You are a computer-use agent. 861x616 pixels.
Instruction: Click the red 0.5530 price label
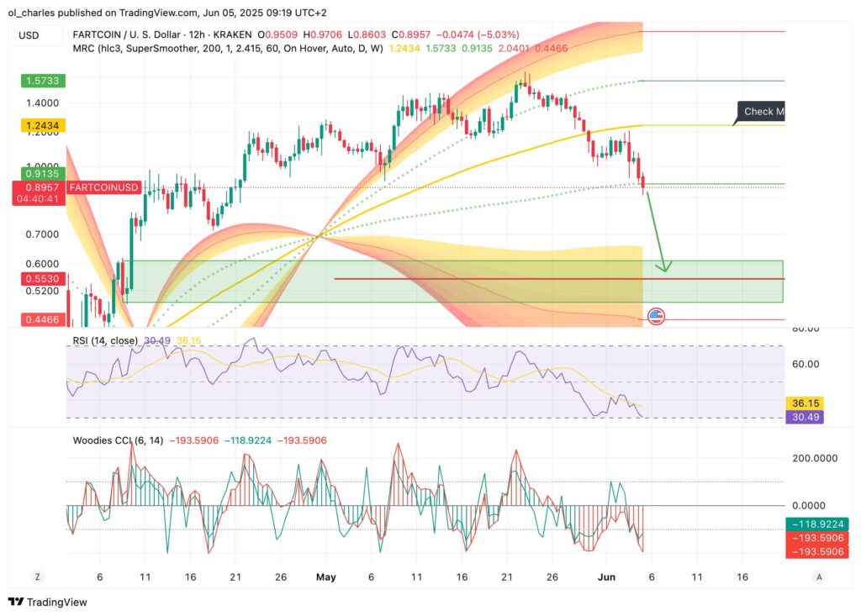(x=42, y=277)
